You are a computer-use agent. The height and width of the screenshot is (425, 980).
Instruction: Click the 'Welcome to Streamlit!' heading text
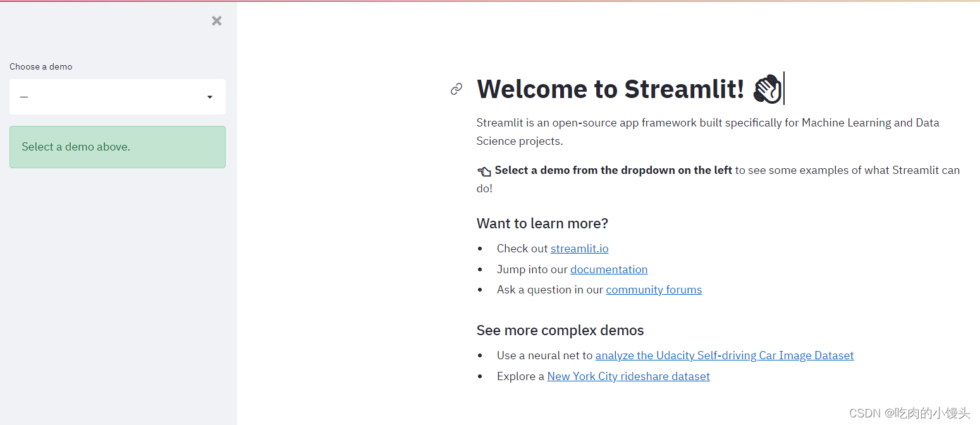tap(611, 89)
